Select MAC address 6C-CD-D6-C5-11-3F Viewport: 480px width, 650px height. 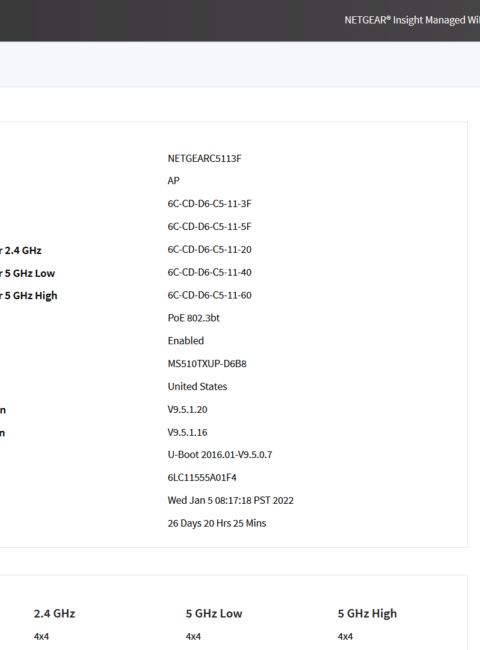[x=209, y=204]
